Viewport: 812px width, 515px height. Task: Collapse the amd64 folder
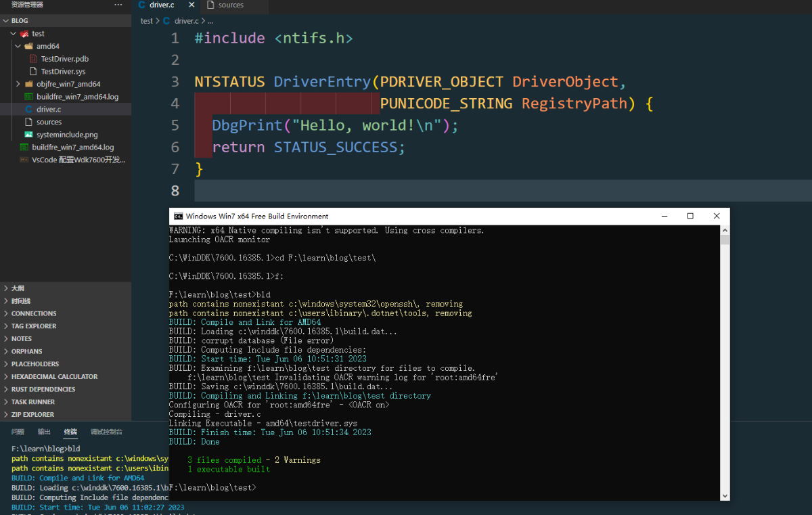point(18,46)
